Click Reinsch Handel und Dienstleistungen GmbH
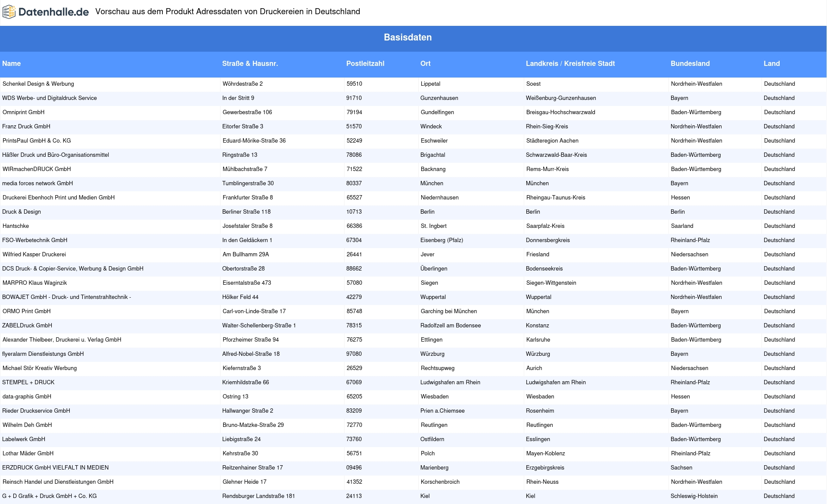Screen dimensions: 827x504 click(58, 482)
